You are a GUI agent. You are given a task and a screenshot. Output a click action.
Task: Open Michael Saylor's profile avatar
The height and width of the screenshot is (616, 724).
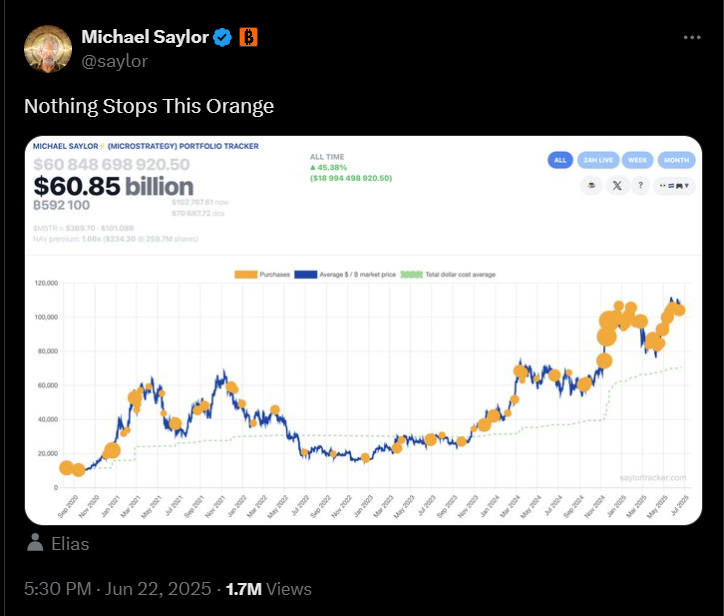(48, 49)
